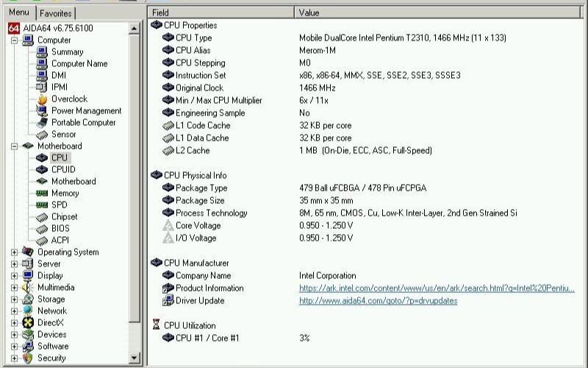588x368 pixels.
Task: Click the IPMI item icon
Action: pos(42,87)
